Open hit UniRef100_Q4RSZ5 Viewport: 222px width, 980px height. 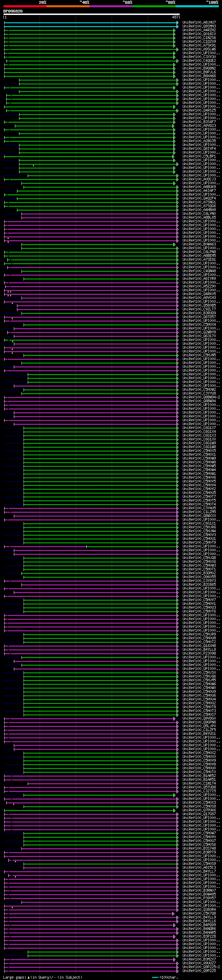(199, 110)
